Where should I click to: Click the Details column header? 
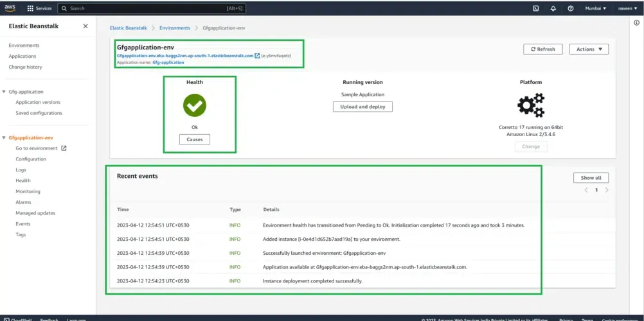pos(271,209)
